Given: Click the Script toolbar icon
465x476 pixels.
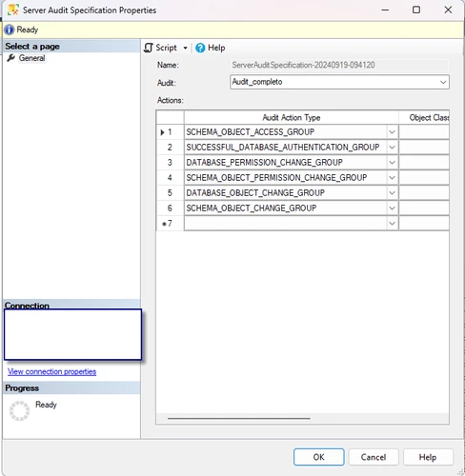Looking at the screenshot, I should click(149, 48).
